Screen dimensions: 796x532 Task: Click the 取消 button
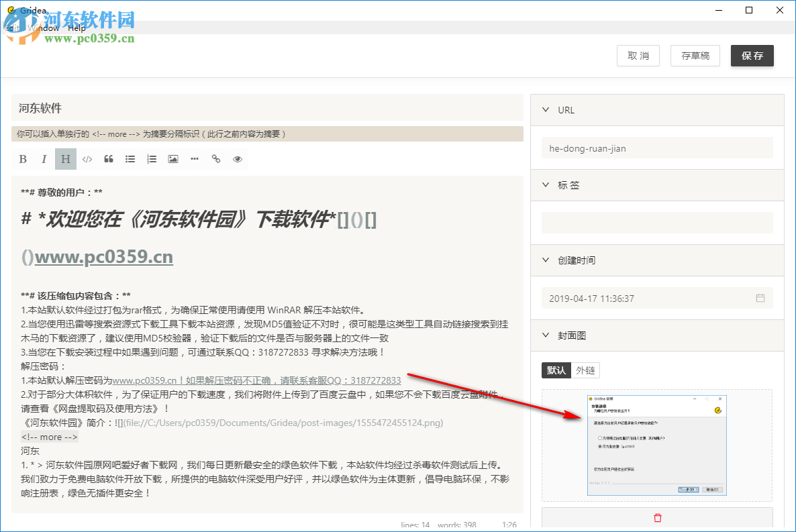point(638,56)
